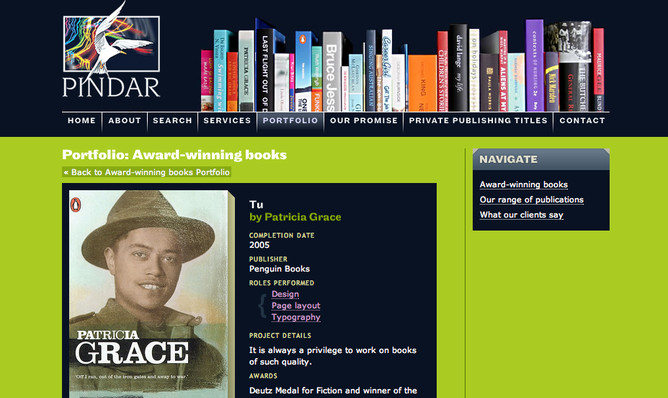The image size is (668, 398).
Task: Click the '2005' completion date value
Action: click(x=259, y=245)
